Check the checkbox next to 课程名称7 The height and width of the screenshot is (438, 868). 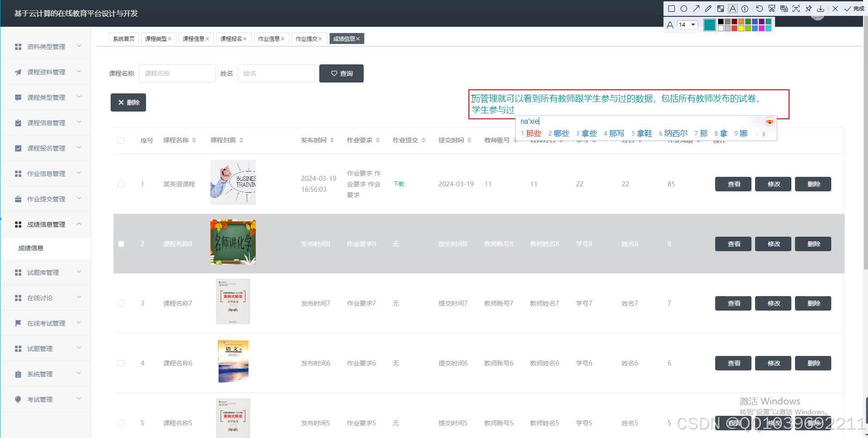[121, 303]
